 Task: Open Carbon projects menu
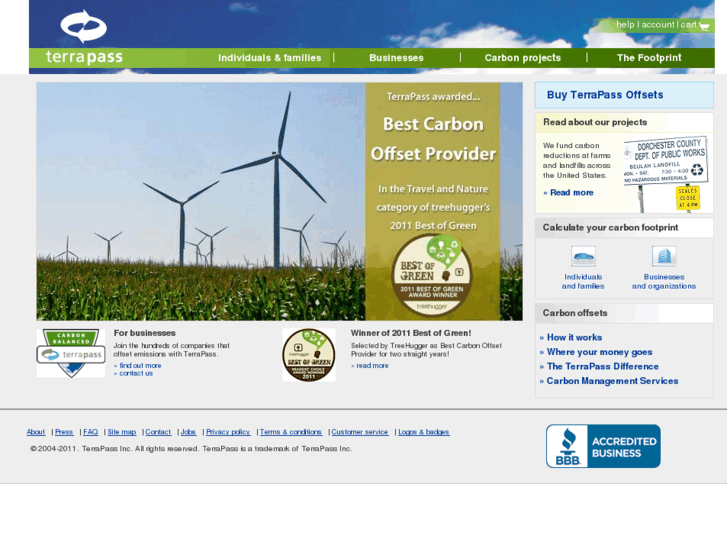tap(523, 58)
